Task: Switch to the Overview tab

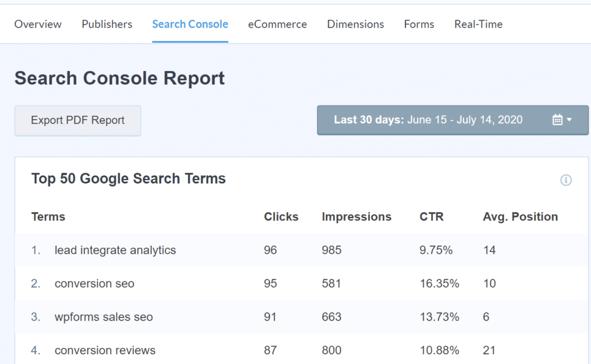Action: click(x=38, y=24)
